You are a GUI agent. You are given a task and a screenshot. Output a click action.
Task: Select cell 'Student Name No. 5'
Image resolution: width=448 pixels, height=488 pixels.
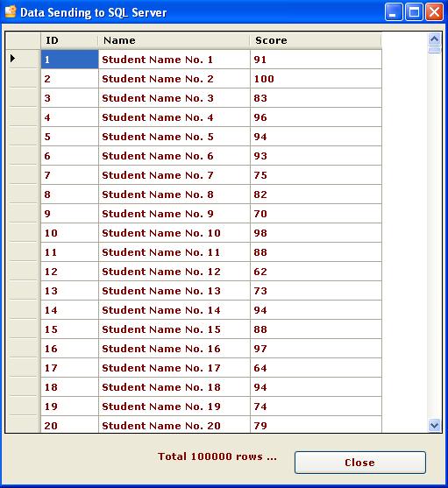174,137
